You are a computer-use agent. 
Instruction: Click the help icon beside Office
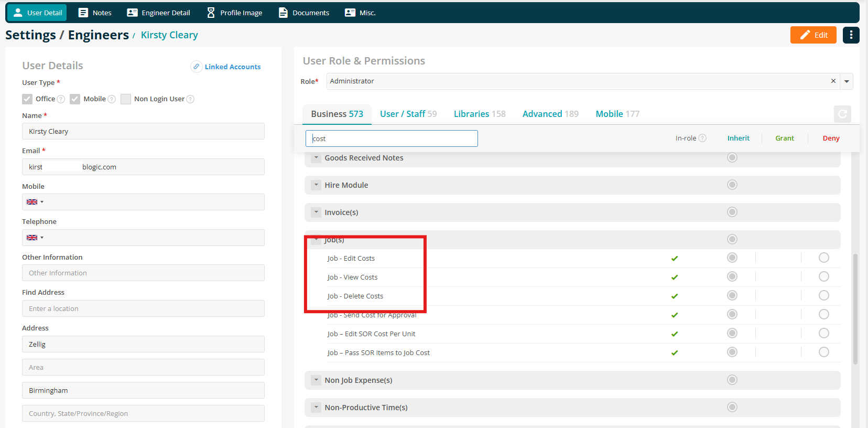[61, 99]
